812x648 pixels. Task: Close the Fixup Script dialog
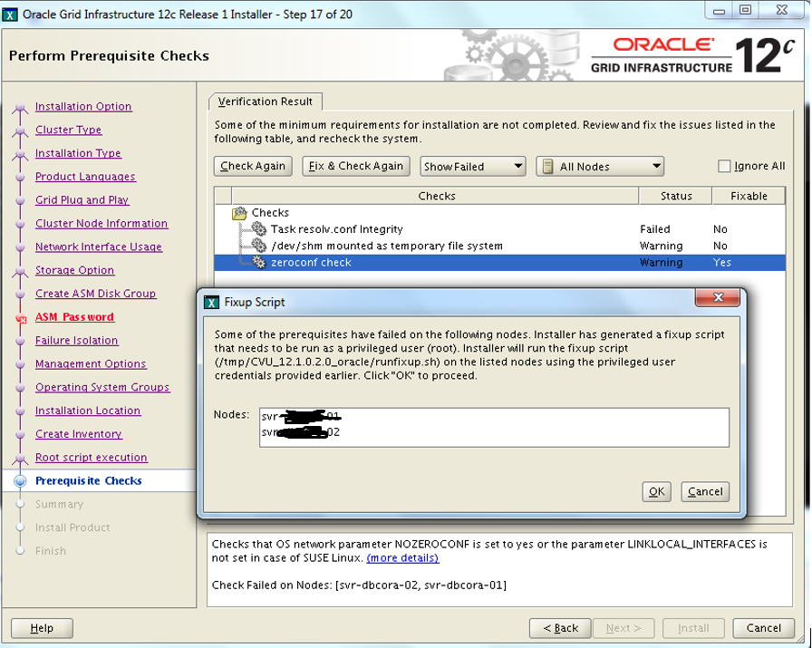(718, 297)
